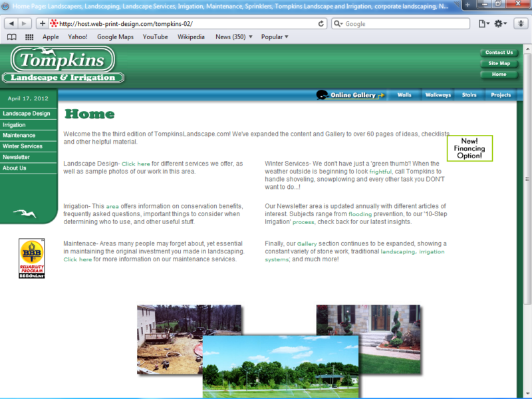
Task: Add bookmark using the plus button
Action: (43, 23)
